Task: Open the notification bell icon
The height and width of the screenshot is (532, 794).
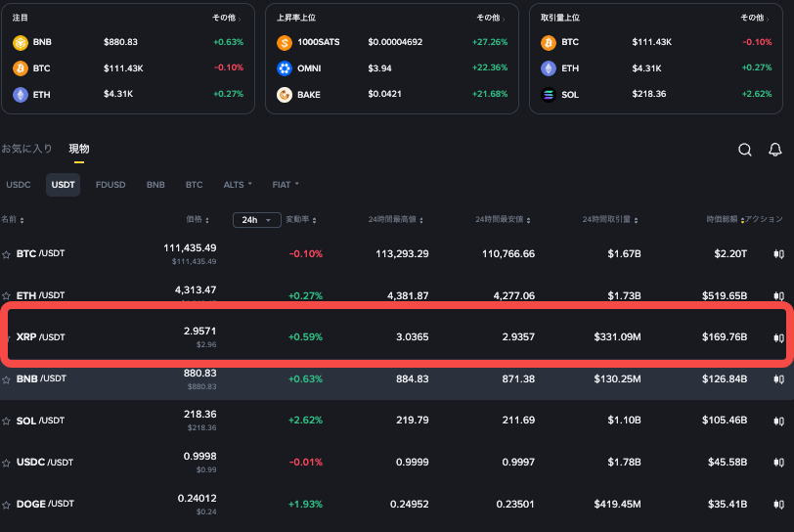Action: pyautogui.click(x=775, y=150)
